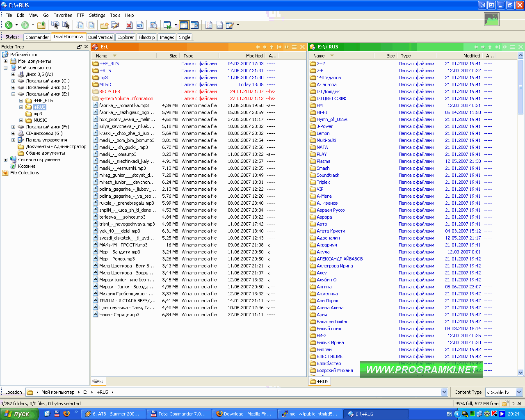
Task: Switch to the Explorer style tab
Action: point(126,37)
